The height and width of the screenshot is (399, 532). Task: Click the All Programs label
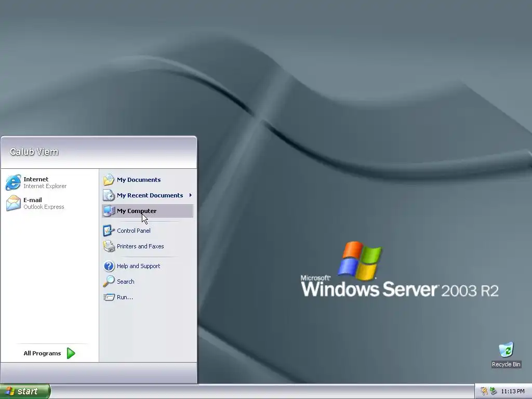[42, 353]
